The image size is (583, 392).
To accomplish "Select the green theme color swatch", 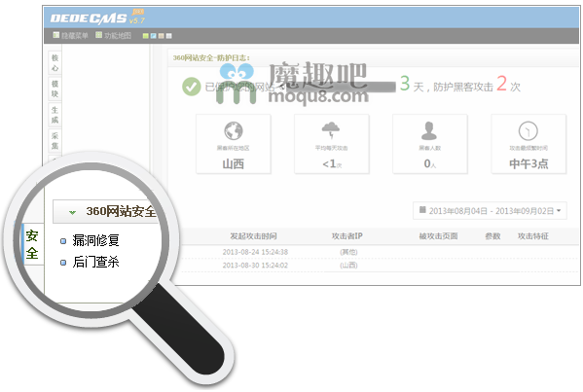I will coord(146,36).
